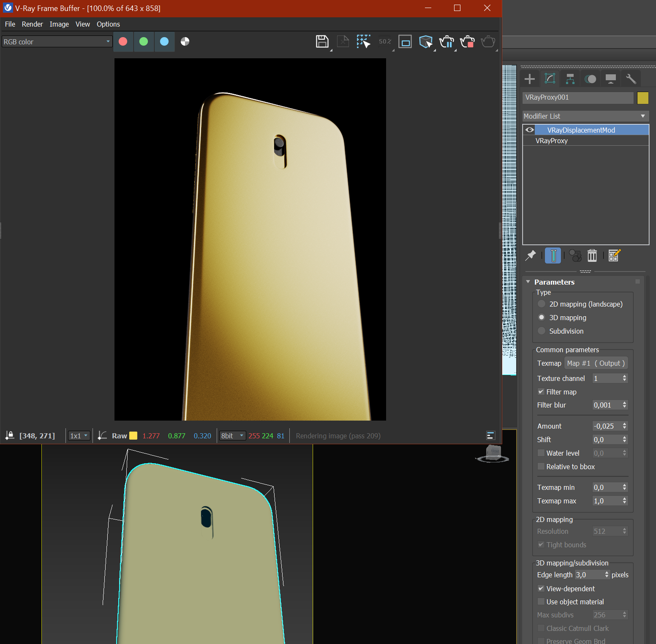
Task: Open the Hierarchy panel tab
Action: click(x=570, y=79)
